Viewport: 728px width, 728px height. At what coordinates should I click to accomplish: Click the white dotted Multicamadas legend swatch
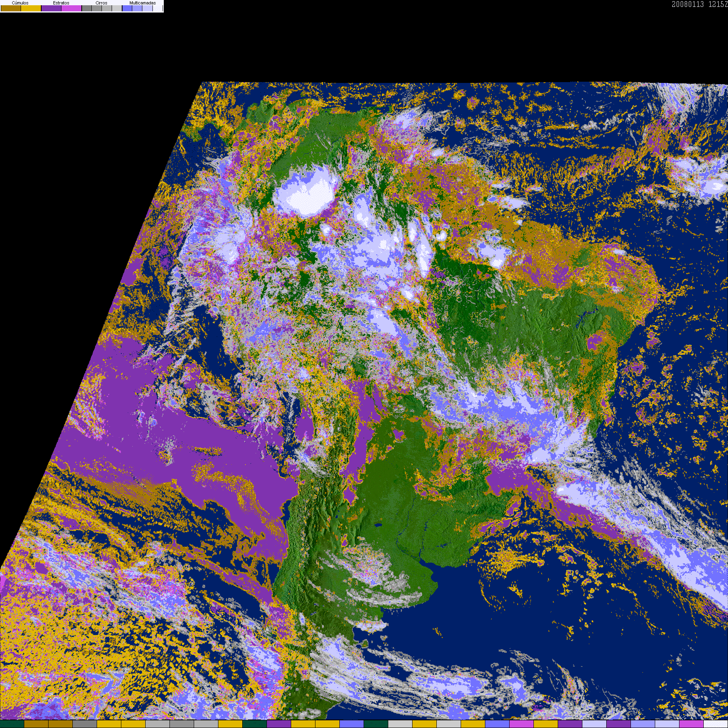[158, 8]
